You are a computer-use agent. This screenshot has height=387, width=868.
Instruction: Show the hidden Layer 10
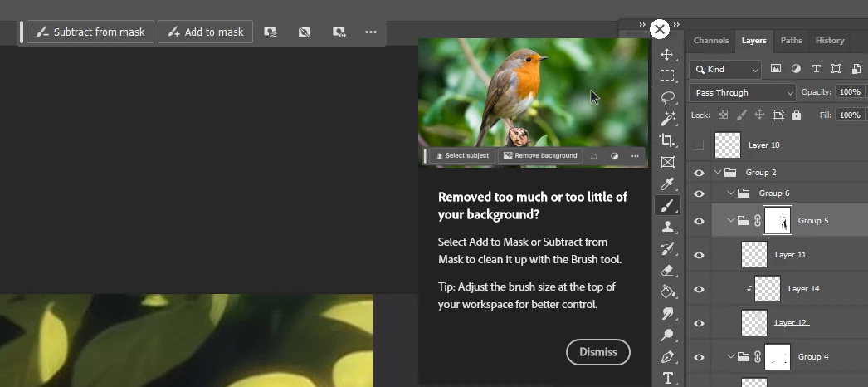[699, 145]
